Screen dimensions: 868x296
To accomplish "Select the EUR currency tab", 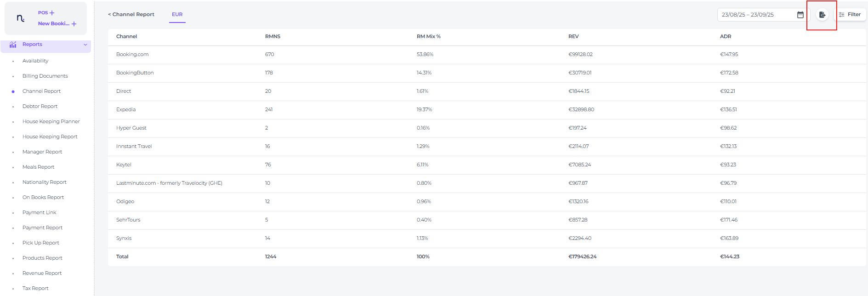I will [x=177, y=15].
